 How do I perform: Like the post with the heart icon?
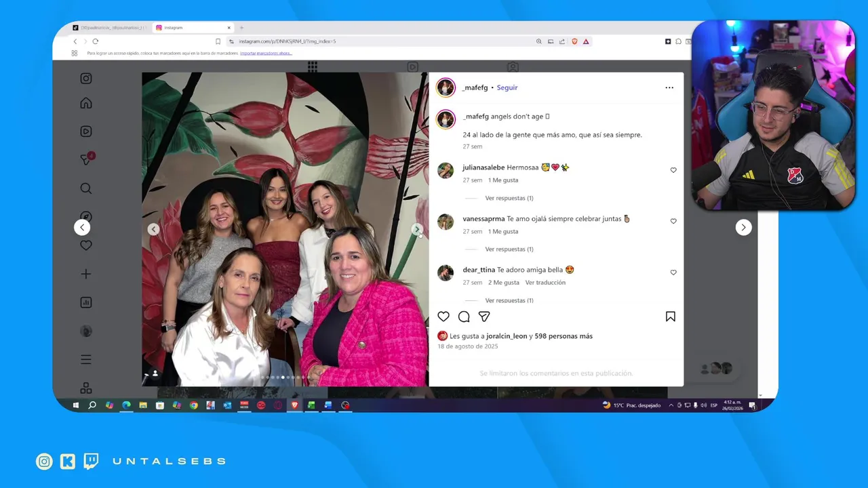(443, 317)
